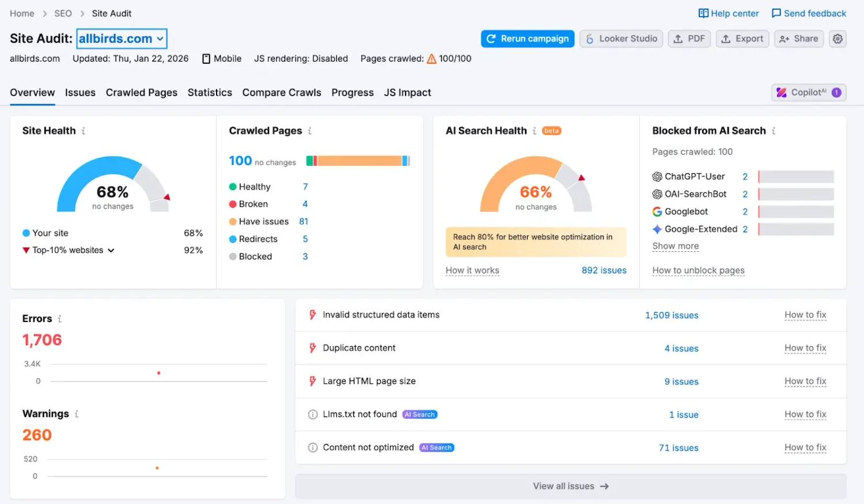The width and height of the screenshot is (864, 504).
Task: Open Site Audit settings via gear icon
Action: coord(837,39)
